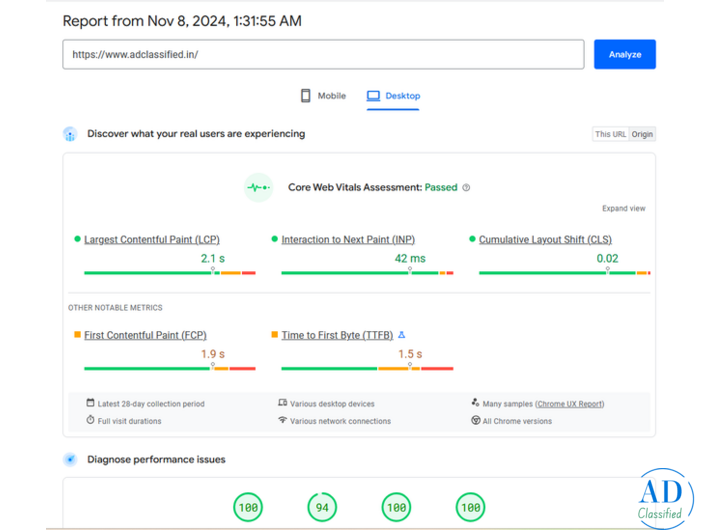This screenshot has height=530, width=710.
Task: Click the Chrome versions icon
Action: click(x=475, y=420)
